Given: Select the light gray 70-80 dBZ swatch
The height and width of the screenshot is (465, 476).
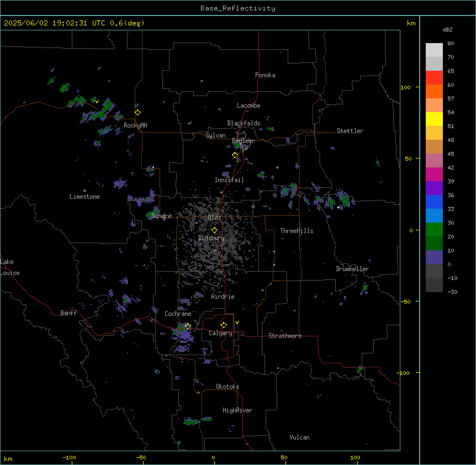Looking at the screenshot, I should [434, 50].
